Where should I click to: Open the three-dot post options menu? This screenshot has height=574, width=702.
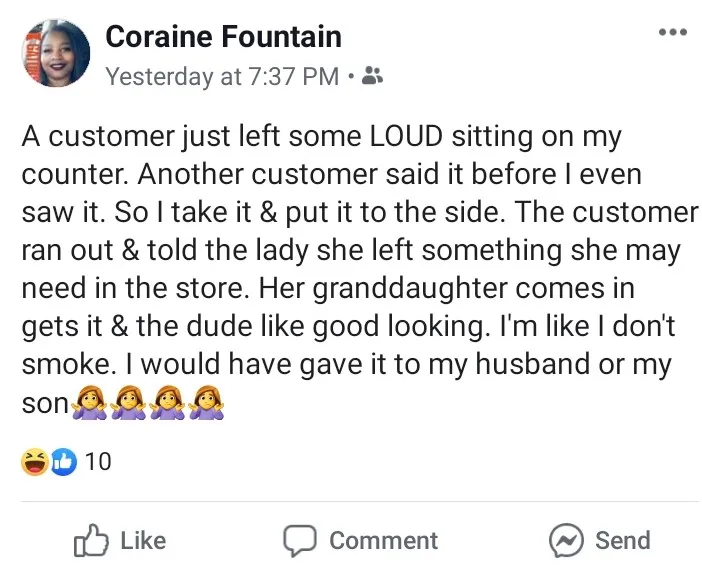[x=672, y=33]
